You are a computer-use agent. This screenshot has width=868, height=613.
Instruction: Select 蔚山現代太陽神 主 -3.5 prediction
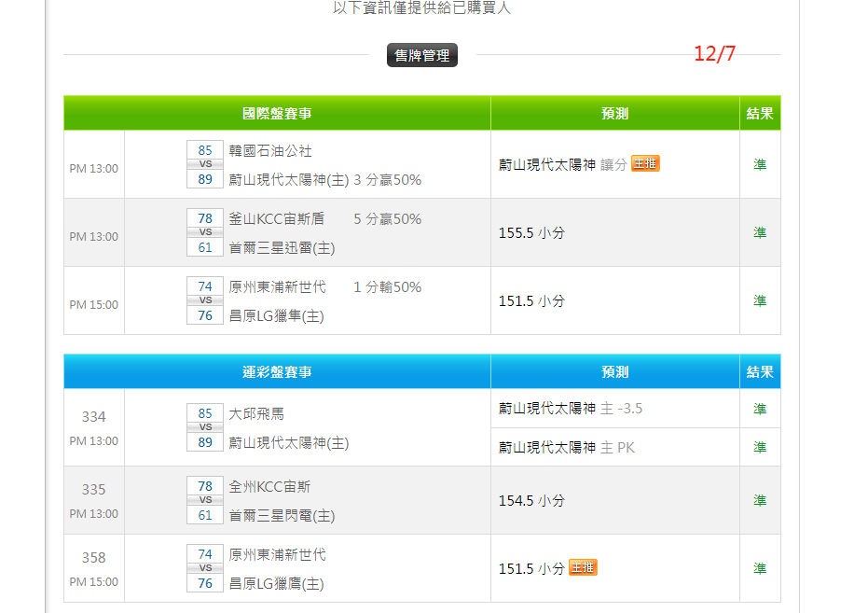pyautogui.click(x=571, y=409)
